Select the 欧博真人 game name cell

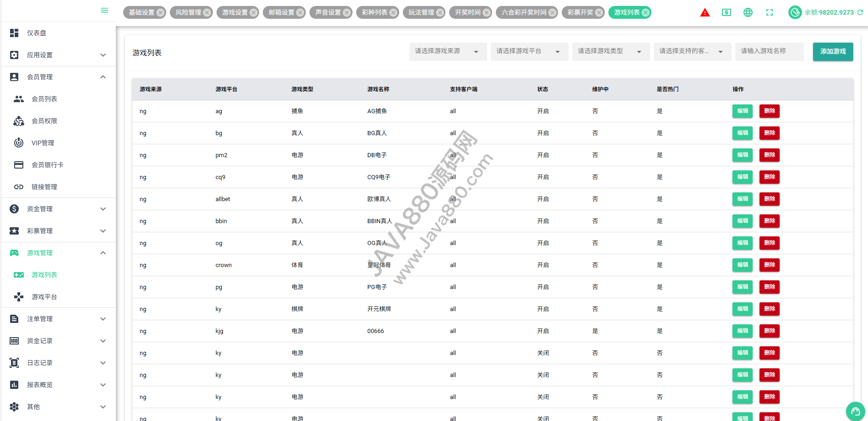[379, 199]
